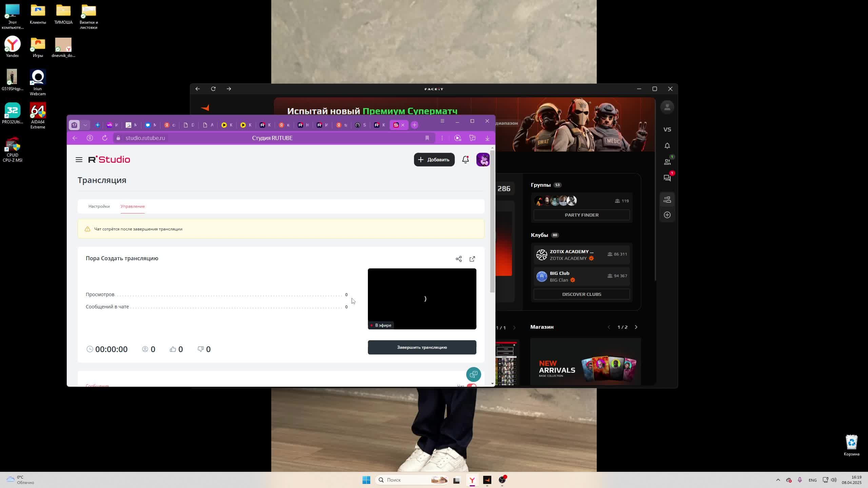Share the broadcast via share icon
The height and width of the screenshot is (488, 868).
(x=459, y=259)
